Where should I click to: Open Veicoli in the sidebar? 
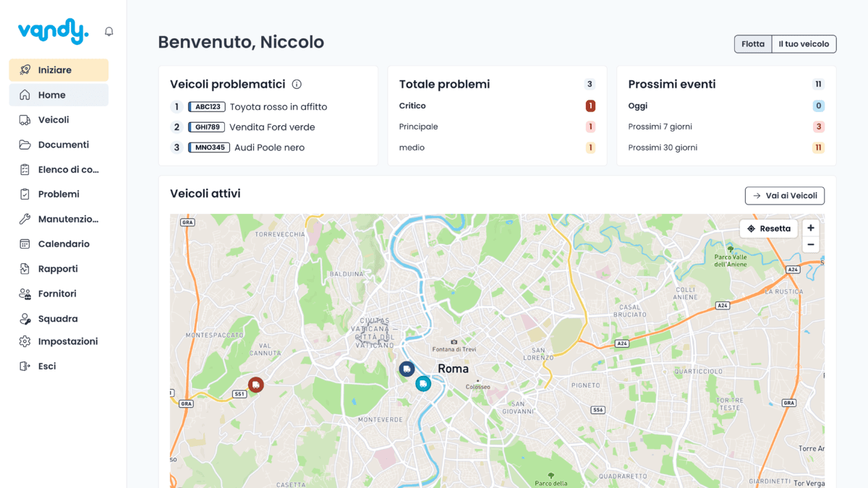54,120
